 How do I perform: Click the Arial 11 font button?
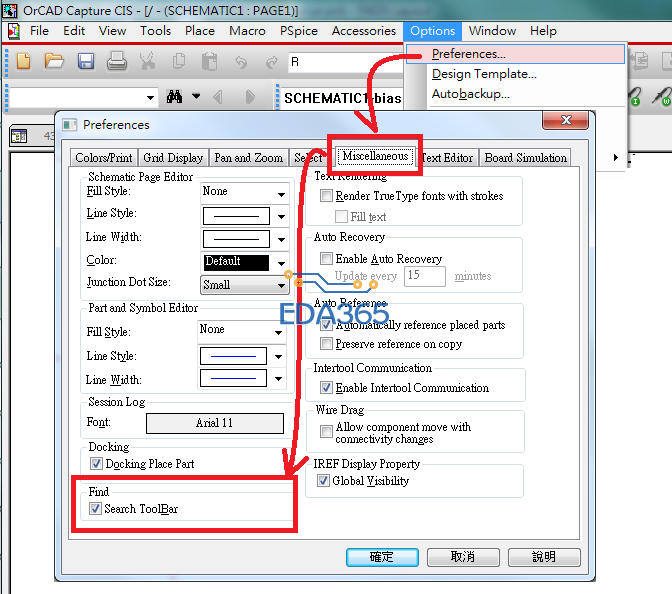pyautogui.click(x=215, y=423)
